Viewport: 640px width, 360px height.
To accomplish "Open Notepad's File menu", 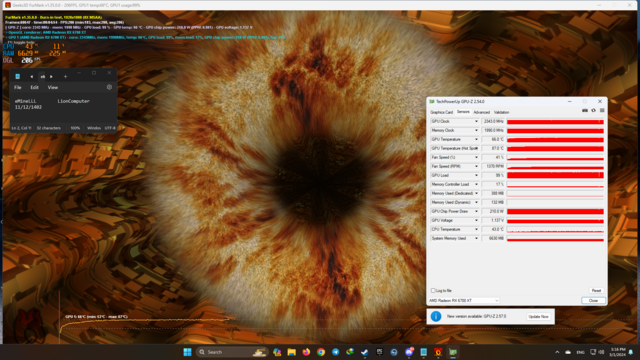I will tap(18, 87).
